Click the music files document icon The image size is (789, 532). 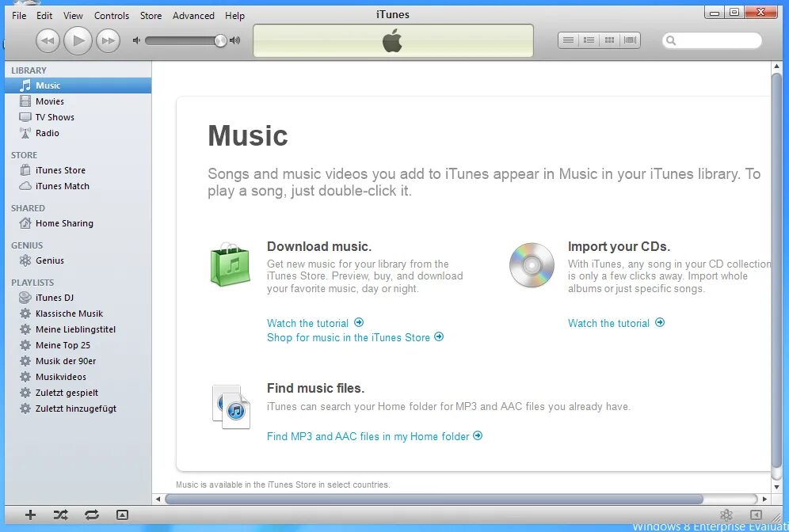pos(231,407)
